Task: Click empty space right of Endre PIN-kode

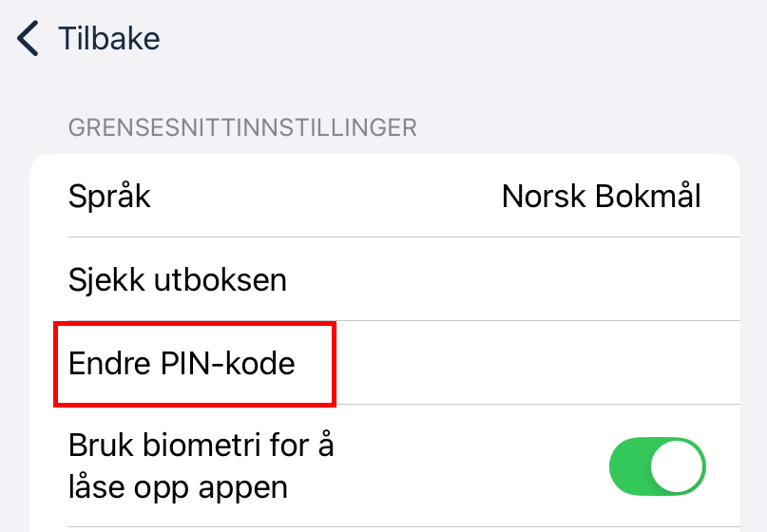Action: [x=532, y=364]
